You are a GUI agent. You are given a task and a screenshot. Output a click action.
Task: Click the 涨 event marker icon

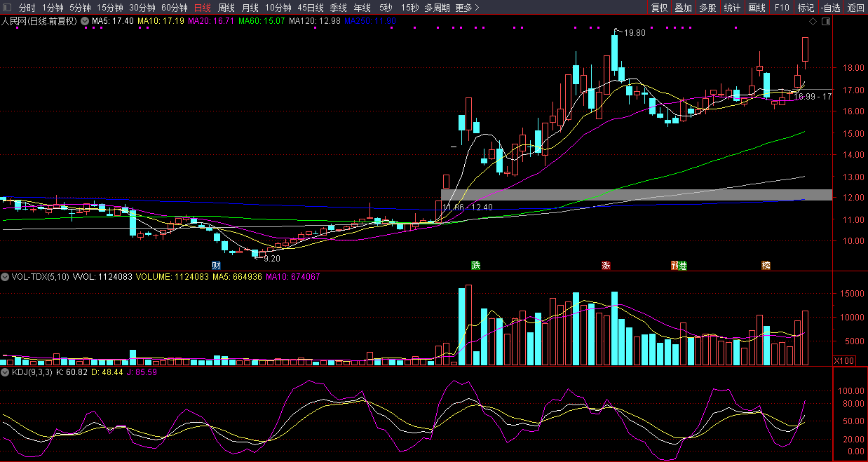606,265
